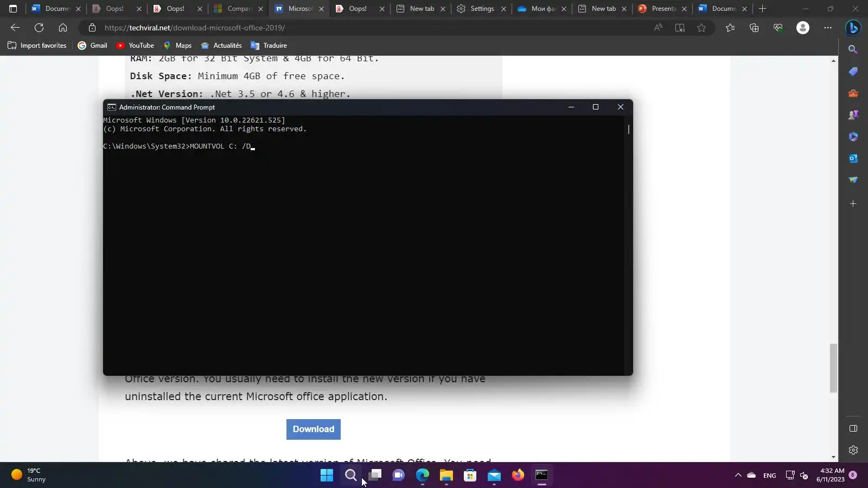Open Task View on the taskbar
868x488 pixels.
[375, 476]
